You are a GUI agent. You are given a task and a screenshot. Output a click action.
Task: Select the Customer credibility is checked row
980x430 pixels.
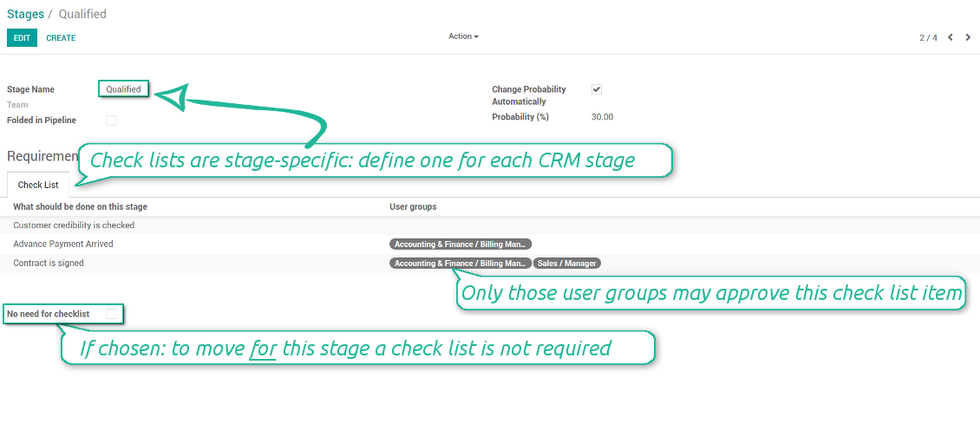74,225
